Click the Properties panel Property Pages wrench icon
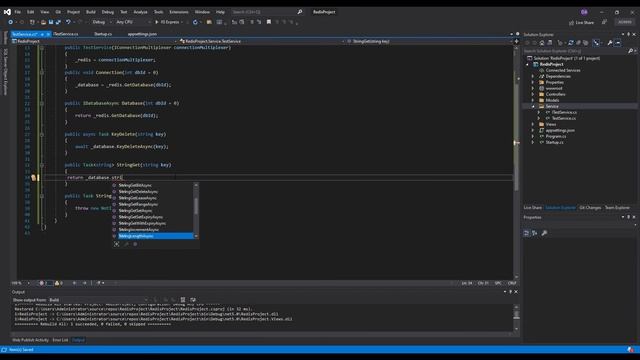Viewport: 640px width, 360px height. tap(544, 233)
